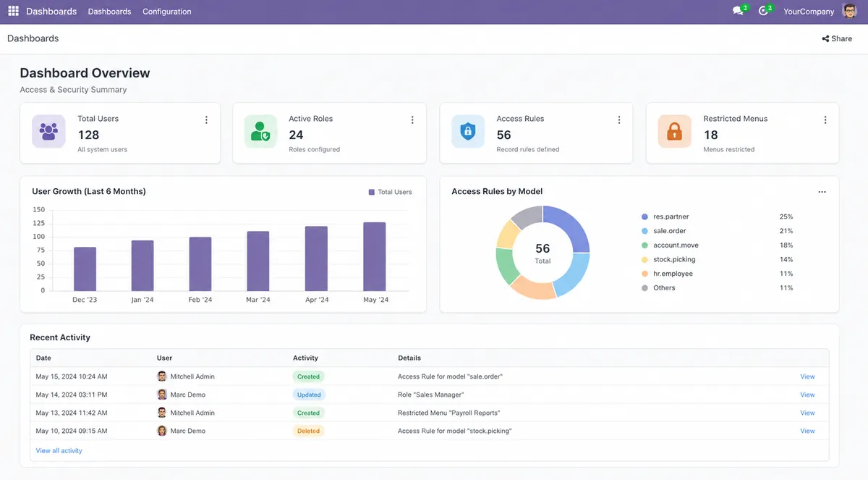The width and height of the screenshot is (868, 480).
Task: View the stock.picking deleted activity
Action: tap(807, 431)
